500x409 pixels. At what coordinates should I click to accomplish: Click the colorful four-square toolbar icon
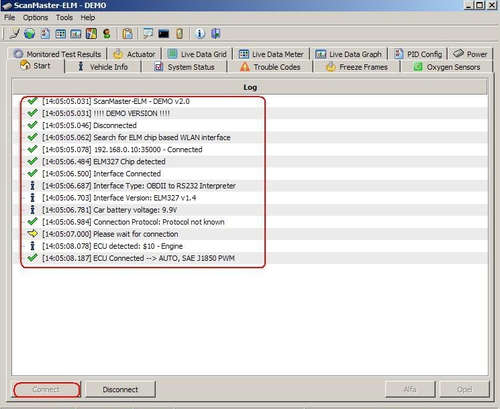[x=91, y=34]
